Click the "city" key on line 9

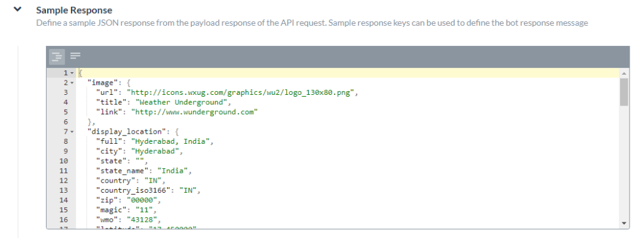coord(109,151)
